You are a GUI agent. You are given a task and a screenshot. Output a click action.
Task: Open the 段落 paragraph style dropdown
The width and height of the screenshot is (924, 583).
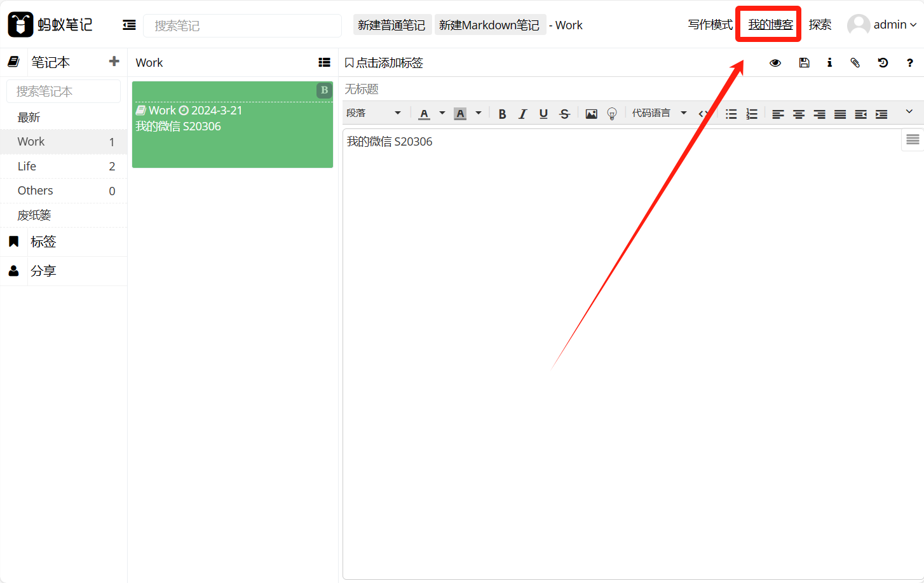(374, 113)
